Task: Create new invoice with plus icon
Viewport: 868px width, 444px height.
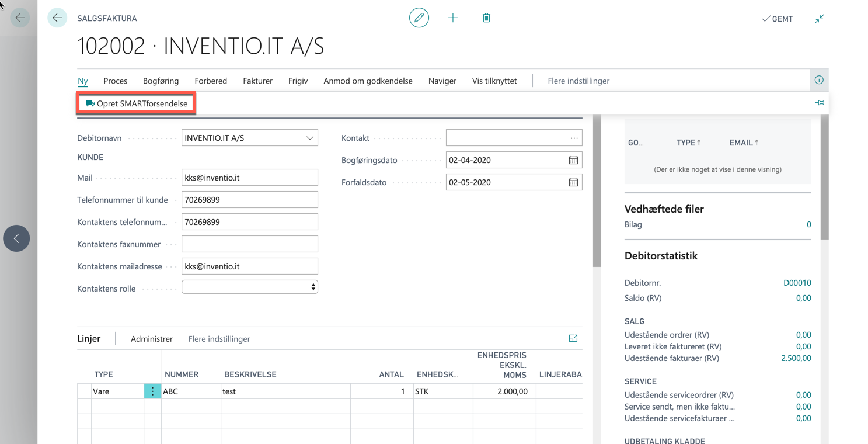Action: click(453, 18)
